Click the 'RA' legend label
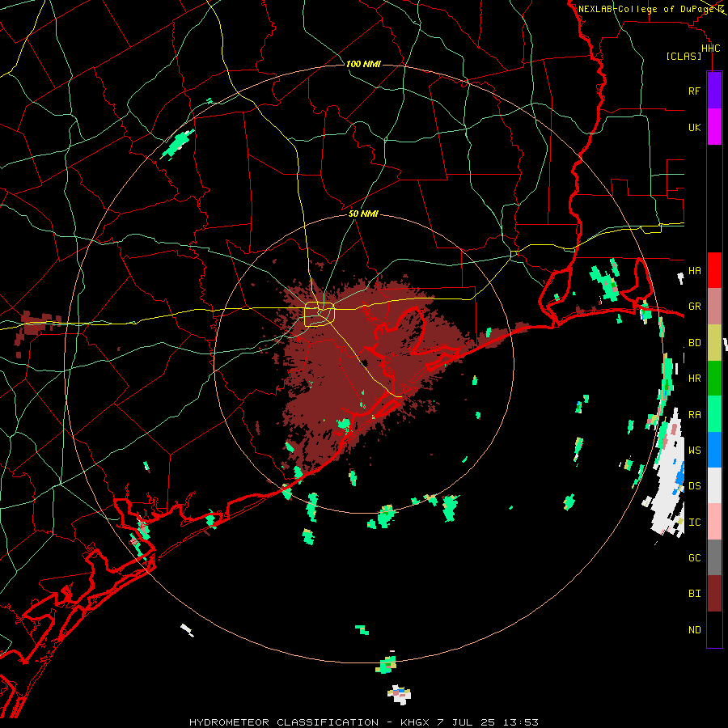Viewport: 728px width, 728px height. coord(694,415)
